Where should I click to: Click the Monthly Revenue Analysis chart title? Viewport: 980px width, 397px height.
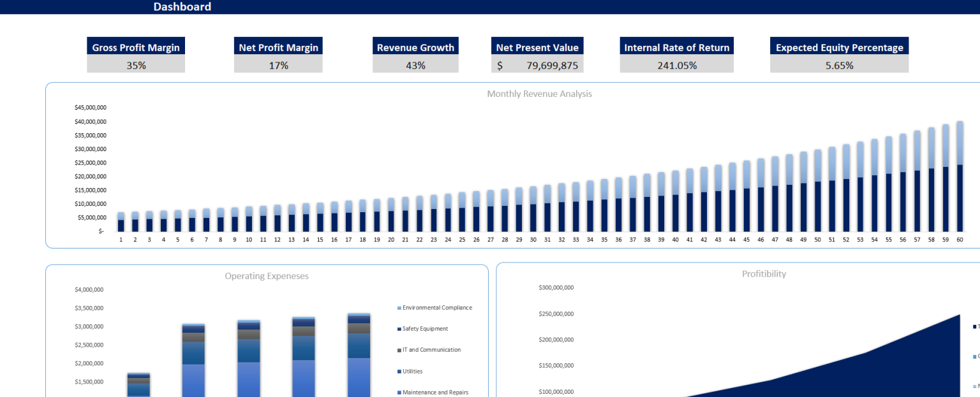[540, 94]
